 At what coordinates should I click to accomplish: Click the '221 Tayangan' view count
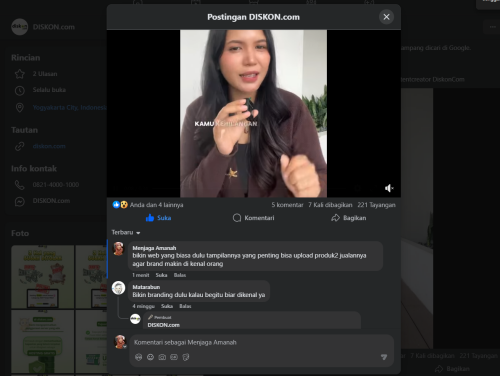point(376,205)
